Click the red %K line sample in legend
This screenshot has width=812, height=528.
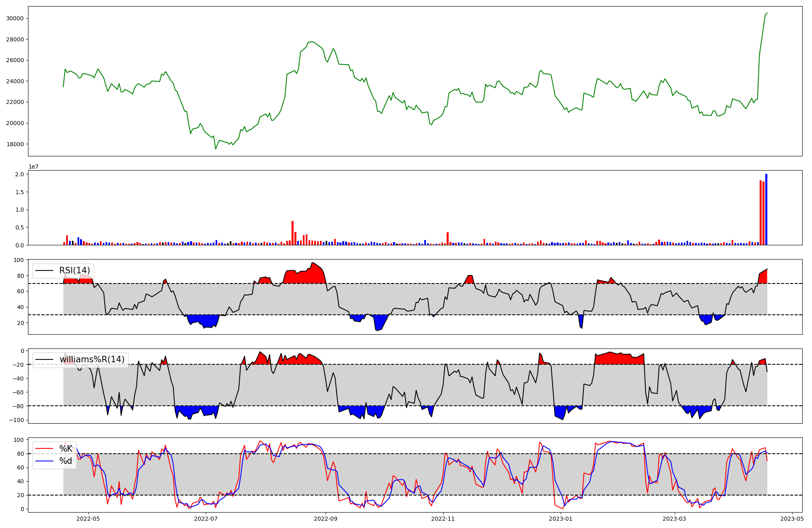coord(45,449)
